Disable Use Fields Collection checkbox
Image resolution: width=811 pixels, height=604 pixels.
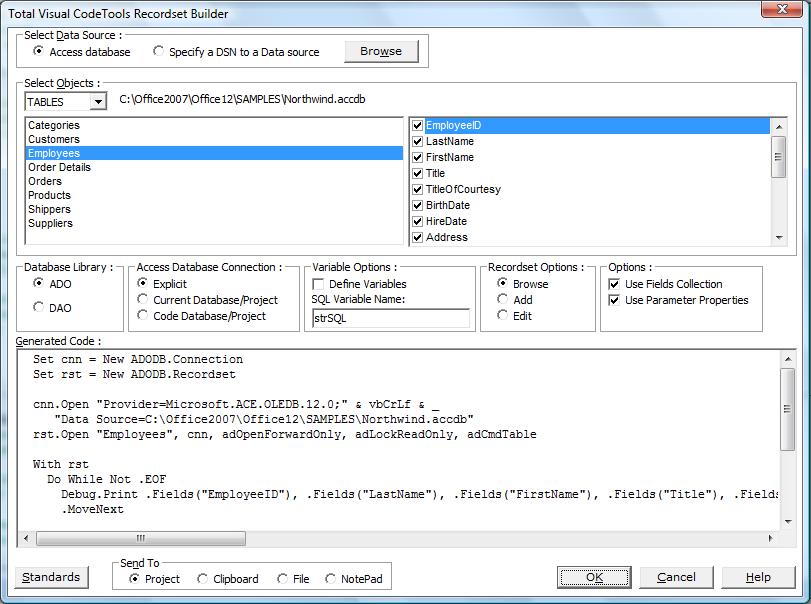(x=615, y=284)
